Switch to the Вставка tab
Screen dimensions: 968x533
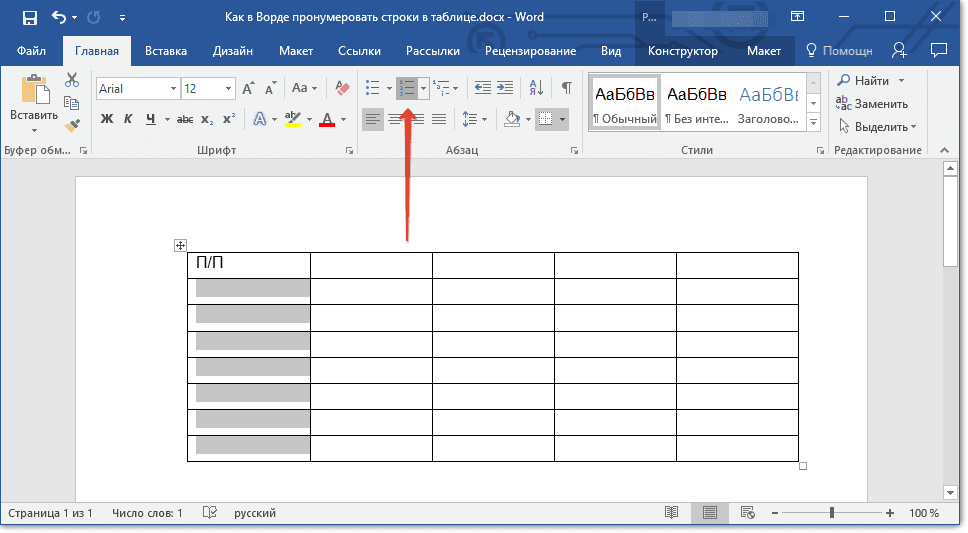click(165, 51)
